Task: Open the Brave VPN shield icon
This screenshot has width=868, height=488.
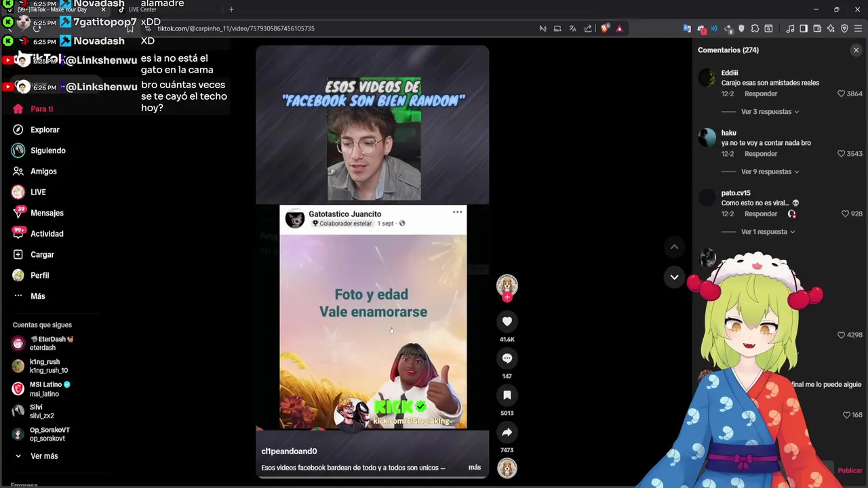Action: click(844, 28)
